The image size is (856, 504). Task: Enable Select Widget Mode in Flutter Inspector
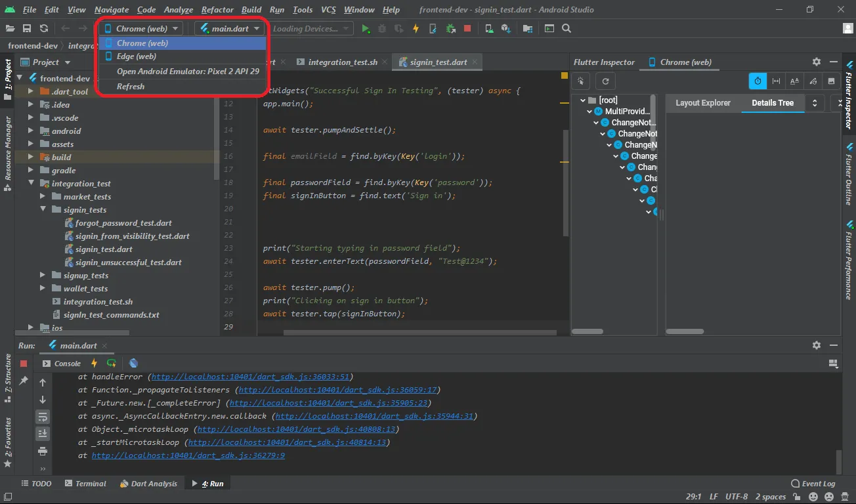tap(581, 81)
